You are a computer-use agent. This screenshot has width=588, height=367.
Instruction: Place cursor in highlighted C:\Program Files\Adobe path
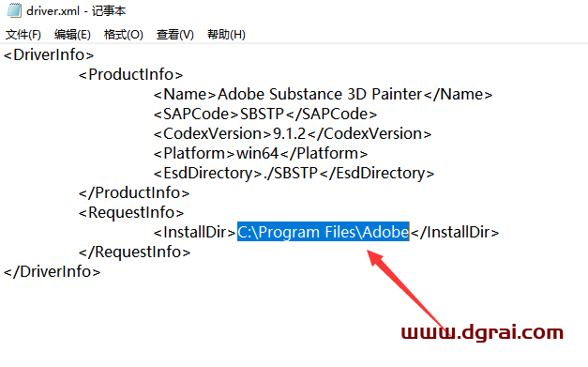click(x=324, y=232)
